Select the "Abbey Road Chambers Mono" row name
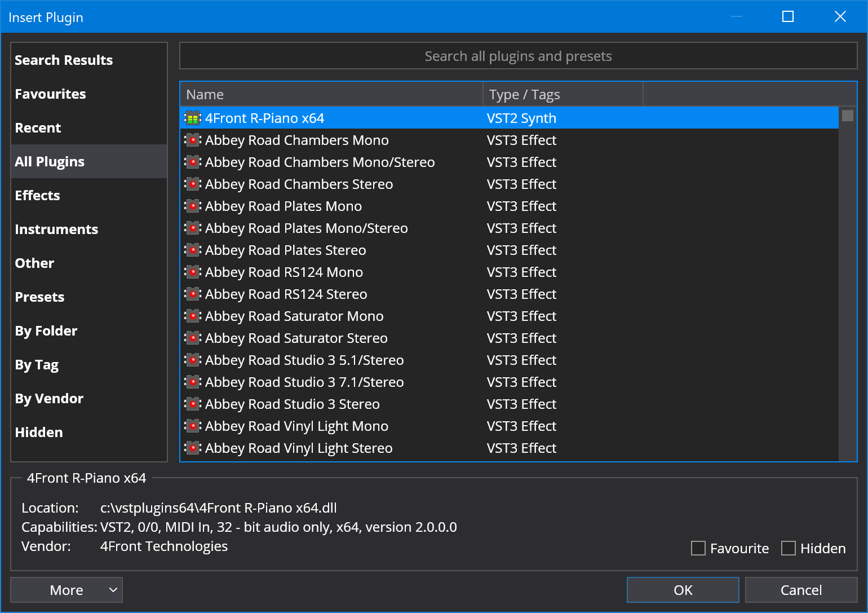868x613 pixels. [297, 140]
